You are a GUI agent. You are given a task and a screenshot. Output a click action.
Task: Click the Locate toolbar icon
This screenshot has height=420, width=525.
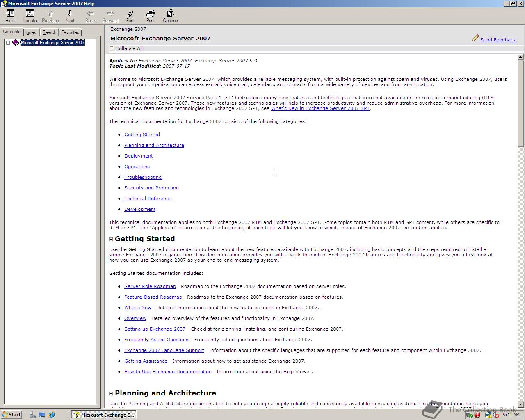click(30, 14)
